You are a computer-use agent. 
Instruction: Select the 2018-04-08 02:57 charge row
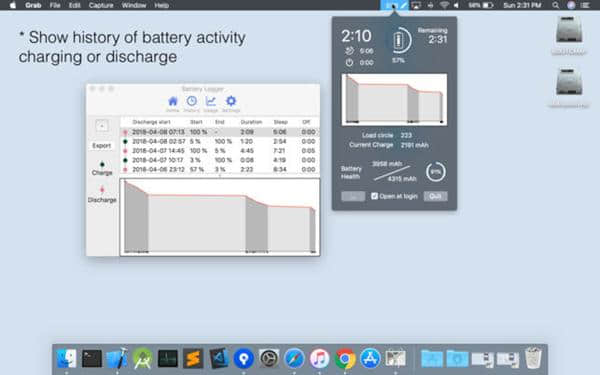pos(220,141)
